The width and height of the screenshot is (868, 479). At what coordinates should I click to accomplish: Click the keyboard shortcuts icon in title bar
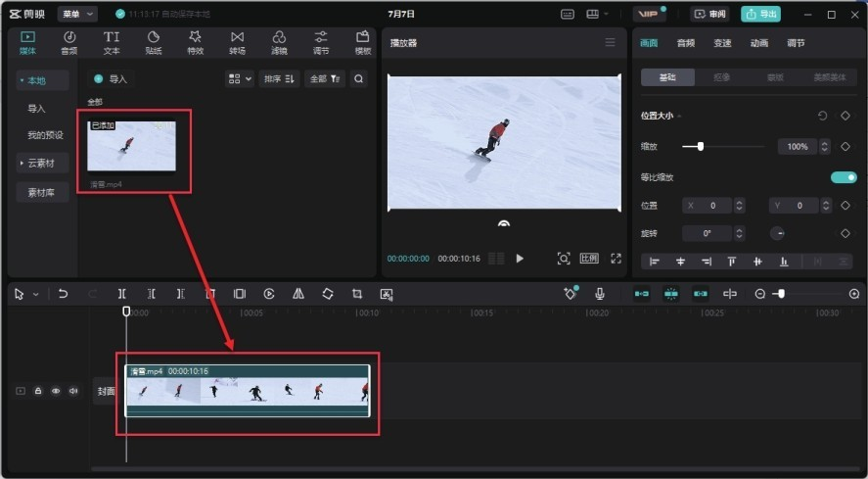point(568,15)
